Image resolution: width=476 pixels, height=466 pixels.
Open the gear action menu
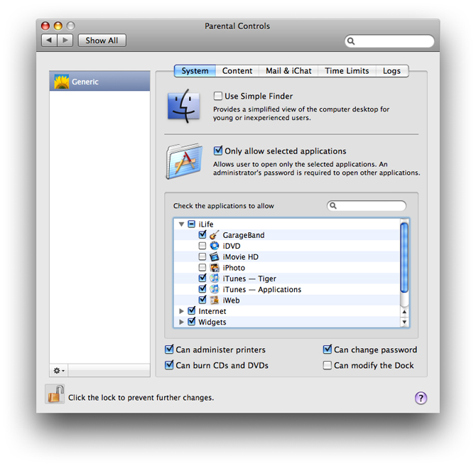coord(59,371)
